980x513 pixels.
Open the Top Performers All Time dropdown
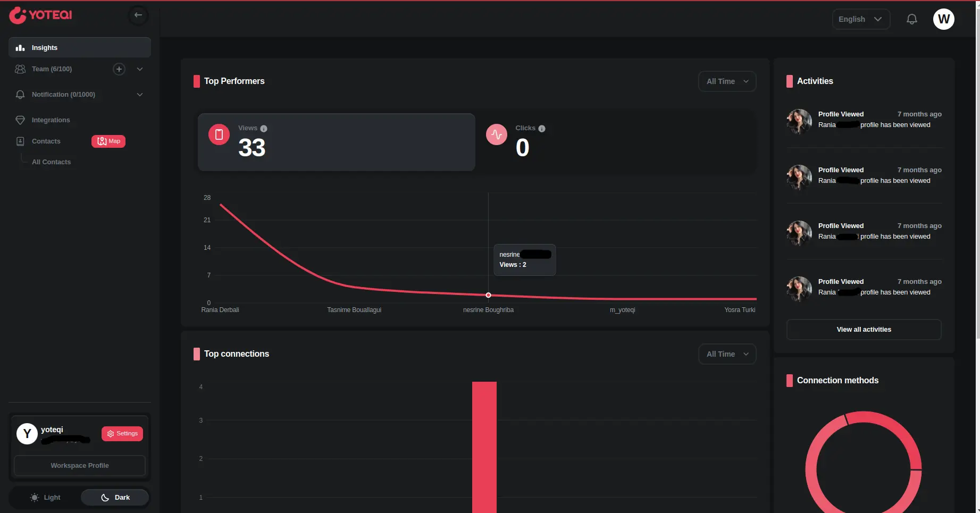(727, 81)
